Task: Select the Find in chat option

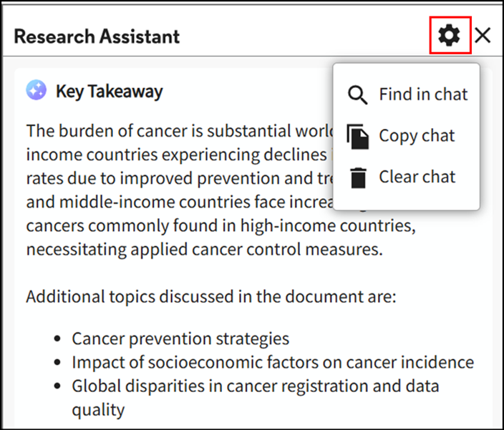Action: pyautogui.click(x=423, y=94)
